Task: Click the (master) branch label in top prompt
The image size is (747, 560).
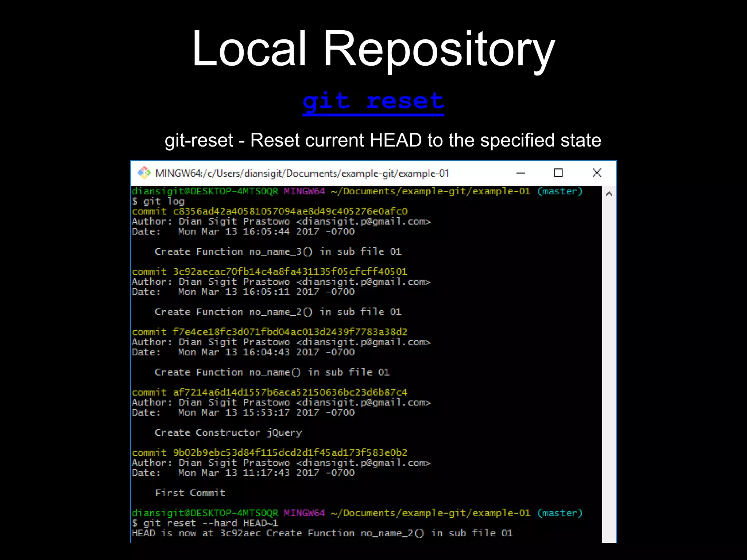Action: click(x=560, y=191)
